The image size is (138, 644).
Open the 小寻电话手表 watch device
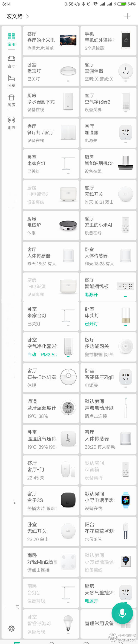click(108, 501)
